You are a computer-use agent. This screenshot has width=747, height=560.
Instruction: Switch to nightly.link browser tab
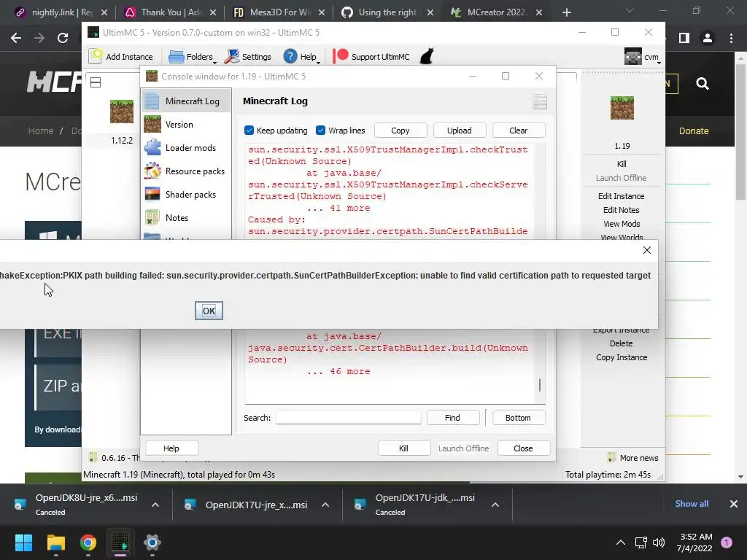tap(62, 12)
